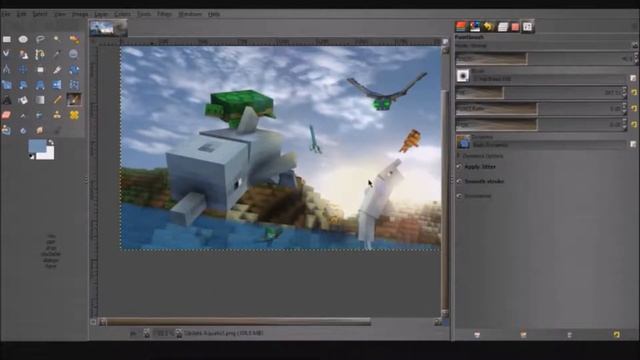Select the Eraser tool
The image size is (640, 360).
click(7, 116)
